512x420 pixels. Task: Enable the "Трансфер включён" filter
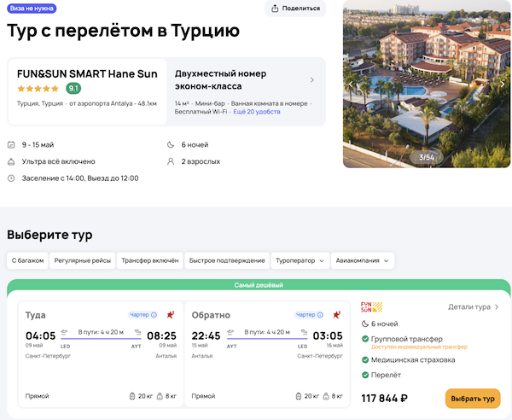[149, 260]
